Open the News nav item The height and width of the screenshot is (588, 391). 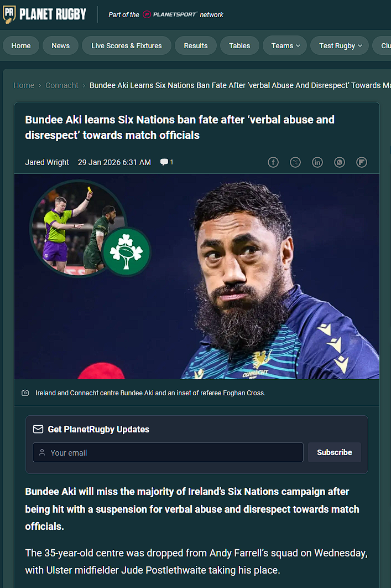point(60,46)
